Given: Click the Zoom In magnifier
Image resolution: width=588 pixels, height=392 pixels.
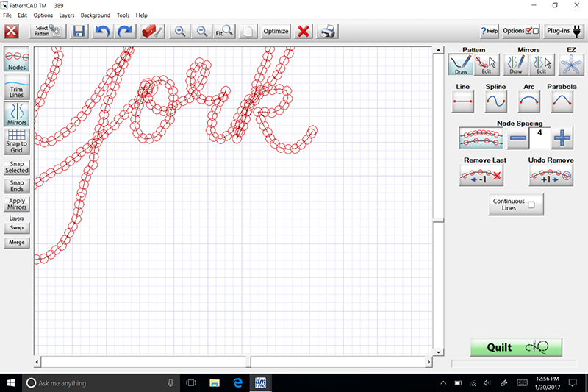Looking at the screenshot, I should [x=179, y=32].
